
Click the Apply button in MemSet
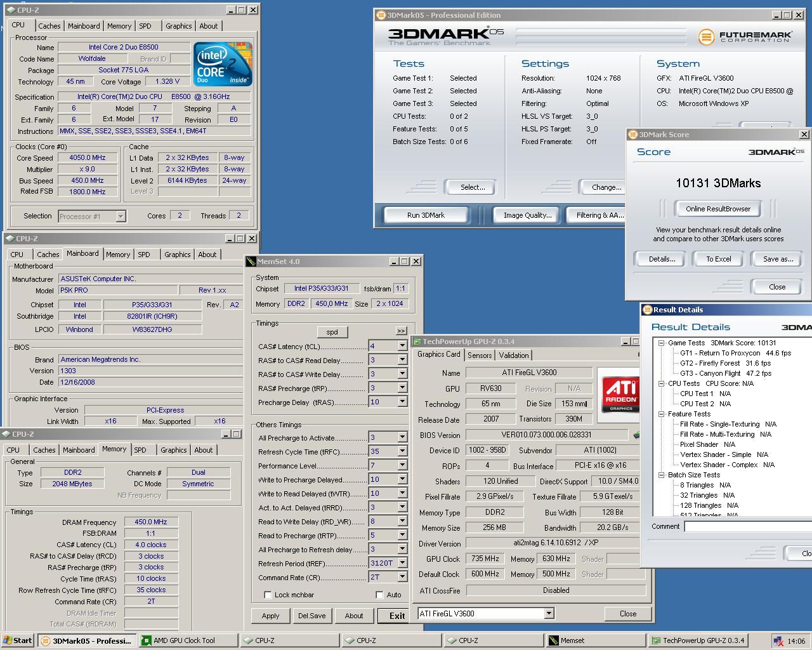tap(270, 616)
